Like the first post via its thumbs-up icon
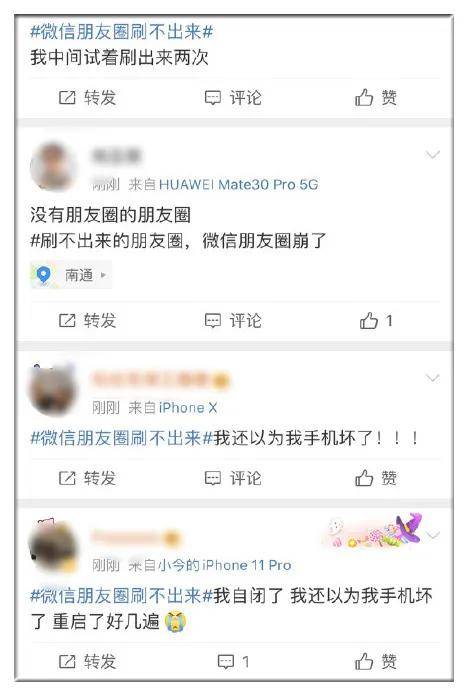 point(364,98)
